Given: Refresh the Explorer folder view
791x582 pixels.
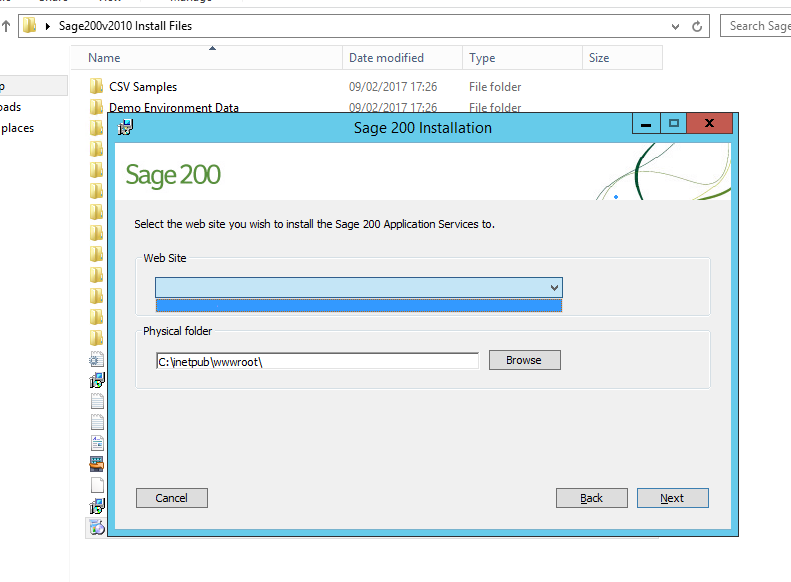Looking at the screenshot, I should coord(697,27).
